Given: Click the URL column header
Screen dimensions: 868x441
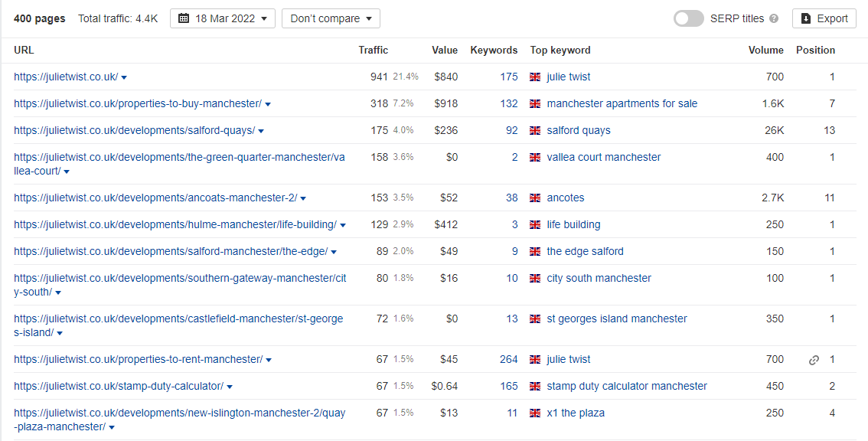Looking at the screenshot, I should click(x=24, y=50).
